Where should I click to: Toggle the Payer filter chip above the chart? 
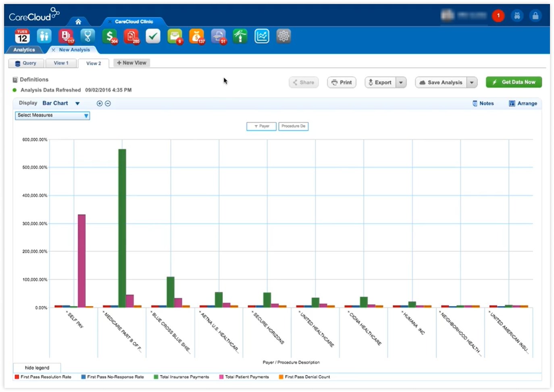coord(261,126)
